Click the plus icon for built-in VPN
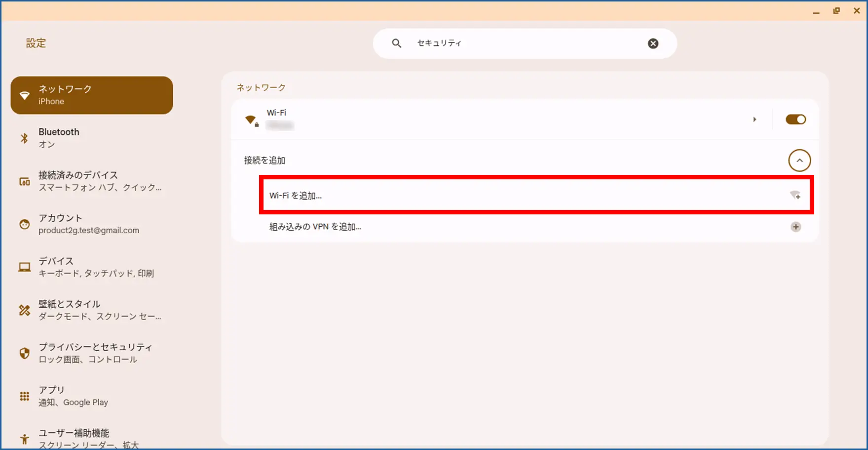Image resolution: width=868 pixels, height=450 pixels. tap(795, 227)
